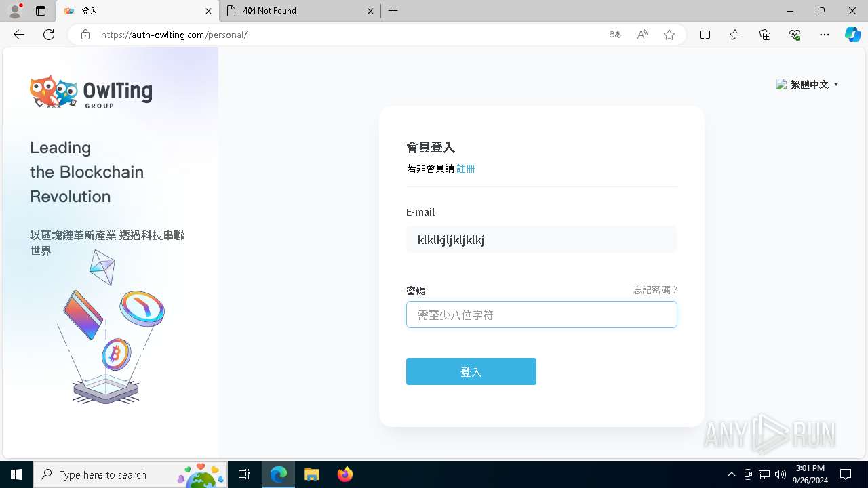868x488 pixels.
Task: Open the Browser essentials heart icon
Action: click(x=795, y=35)
